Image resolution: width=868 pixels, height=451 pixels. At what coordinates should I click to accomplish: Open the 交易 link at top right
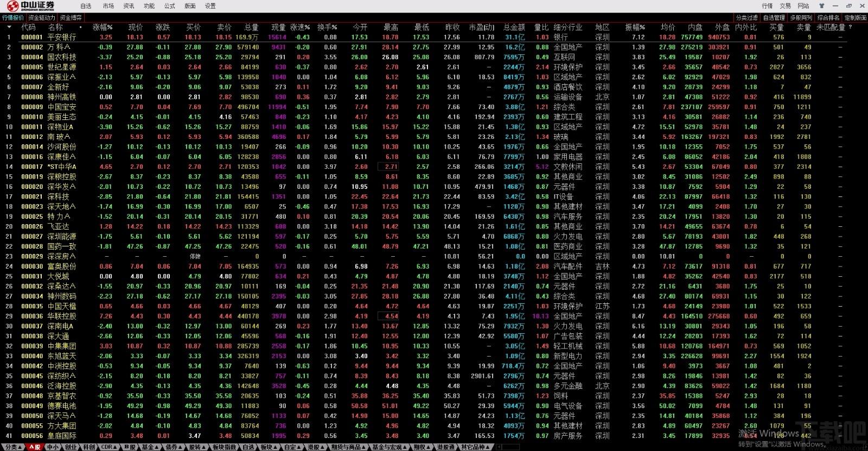(x=786, y=6)
